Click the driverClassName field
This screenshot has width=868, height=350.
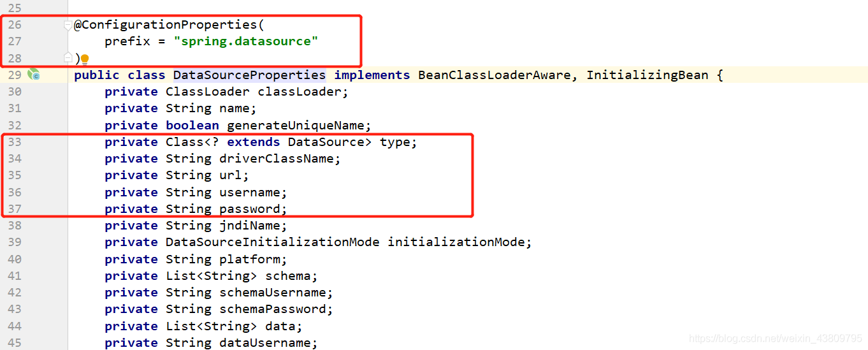(x=277, y=159)
